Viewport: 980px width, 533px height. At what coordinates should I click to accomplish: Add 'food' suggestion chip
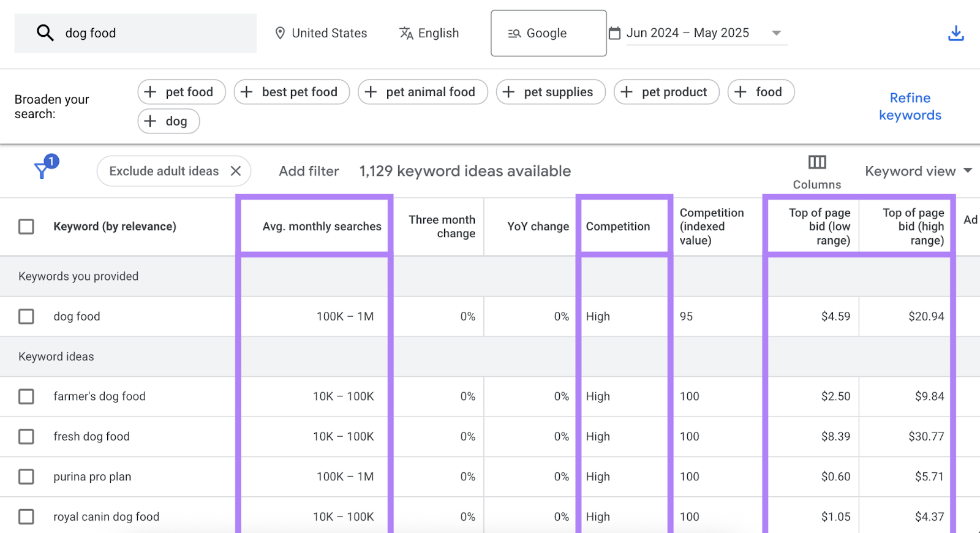(x=761, y=92)
